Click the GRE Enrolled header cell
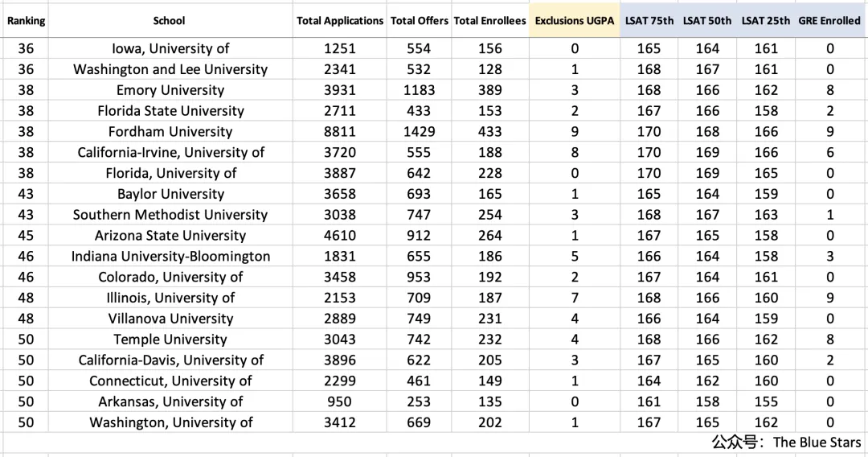This screenshot has height=457, width=868. point(829,21)
